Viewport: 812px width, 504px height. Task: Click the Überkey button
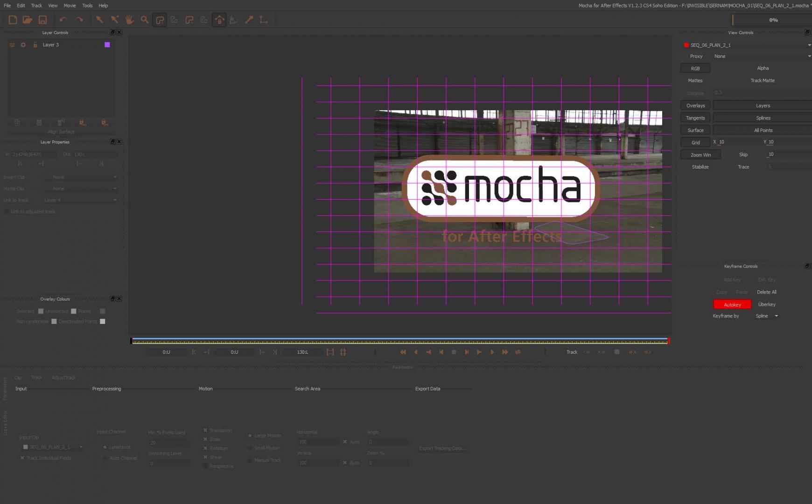pos(766,305)
